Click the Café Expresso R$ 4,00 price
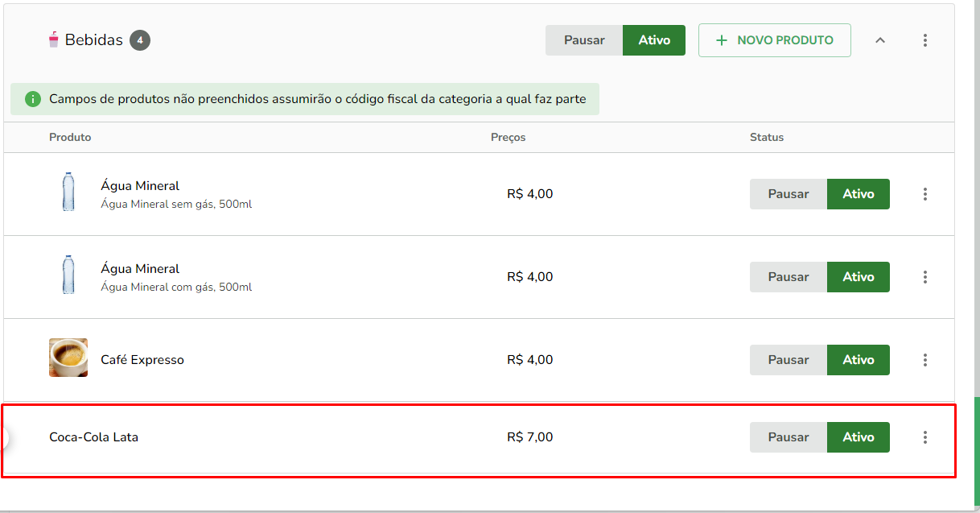This screenshot has height=513, width=980. click(x=530, y=360)
